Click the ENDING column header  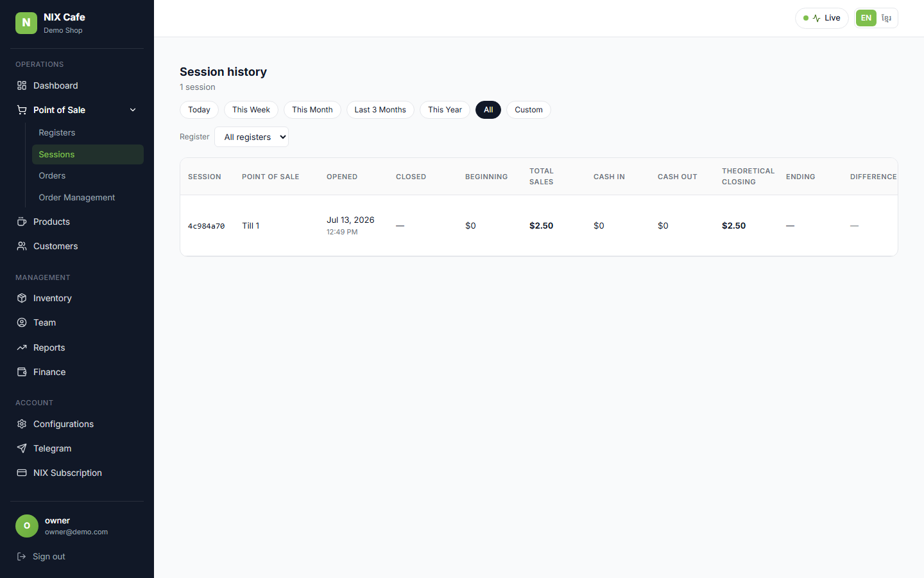coord(800,177)
